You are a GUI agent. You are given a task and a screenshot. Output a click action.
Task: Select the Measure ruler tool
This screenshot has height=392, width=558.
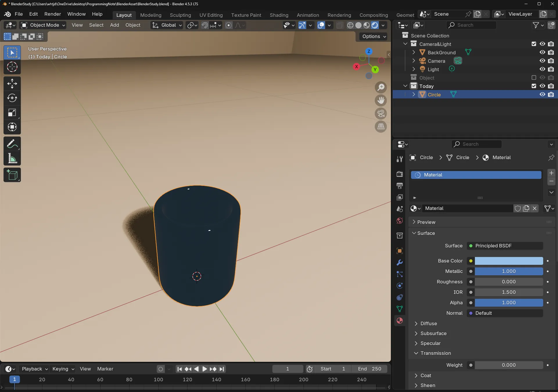click(x=12, y=159)
